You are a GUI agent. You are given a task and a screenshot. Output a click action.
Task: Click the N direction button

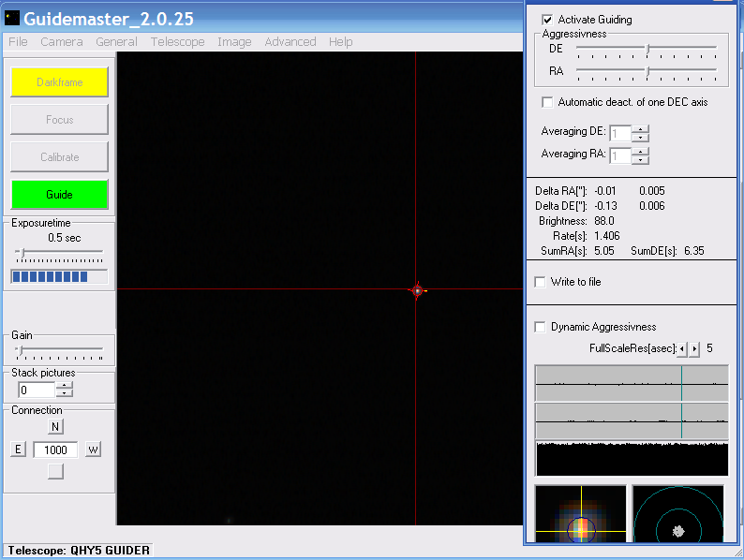[x=55, y=427]
